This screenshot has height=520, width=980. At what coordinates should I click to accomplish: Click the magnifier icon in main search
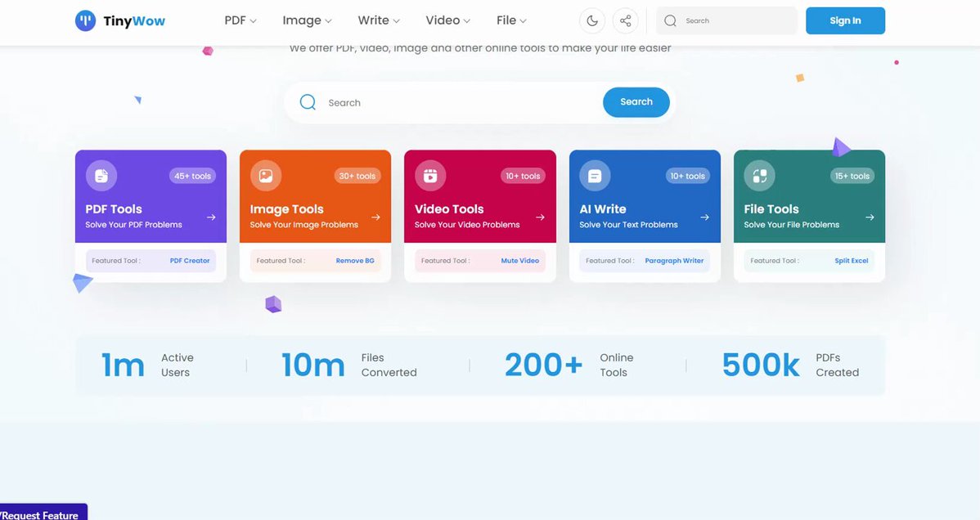308,102
